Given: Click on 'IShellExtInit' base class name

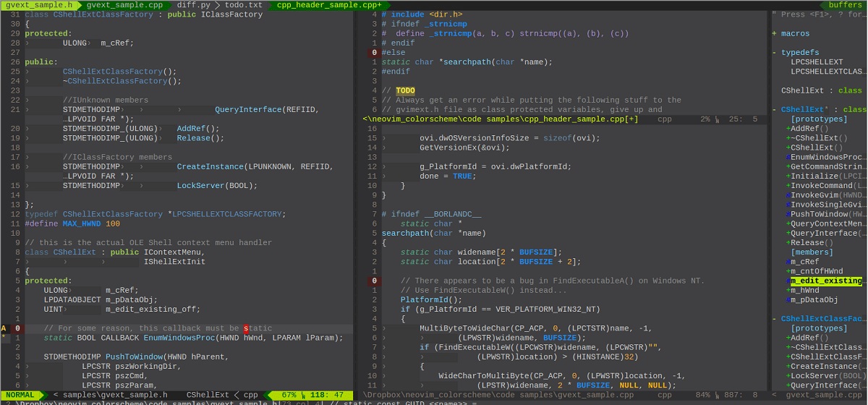Looking at the screenshot, I should click(x=174, y=261).
